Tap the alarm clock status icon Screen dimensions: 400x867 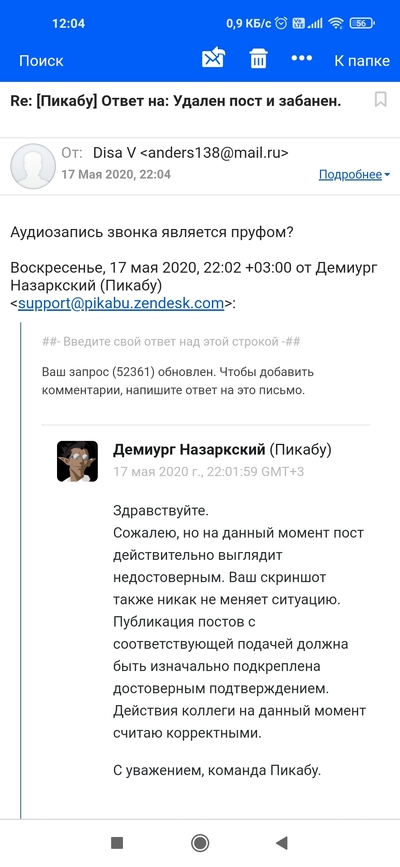click(x=282, y=23)
